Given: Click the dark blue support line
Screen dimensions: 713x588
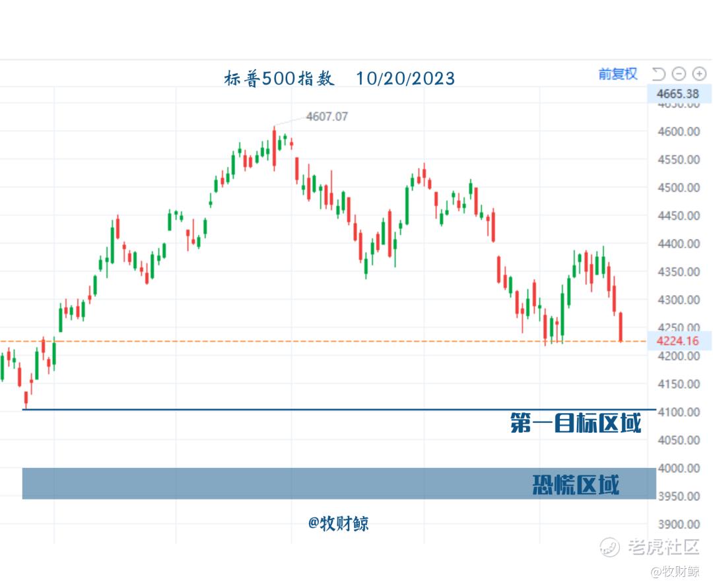Looking at the screenshot, I should pos(339,409).
